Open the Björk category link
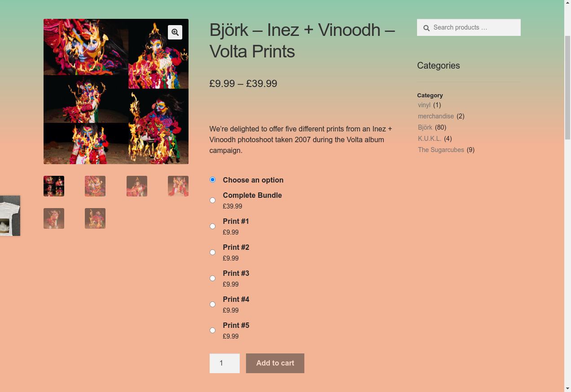The width and height of the screenshot is (571, 392). (425, 127)
